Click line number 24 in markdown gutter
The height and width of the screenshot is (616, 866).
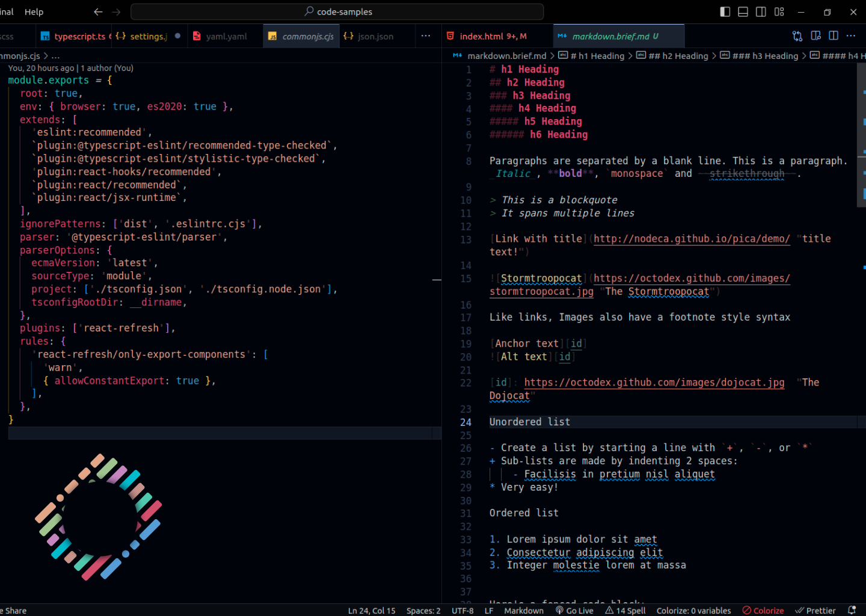coord(465,422)
